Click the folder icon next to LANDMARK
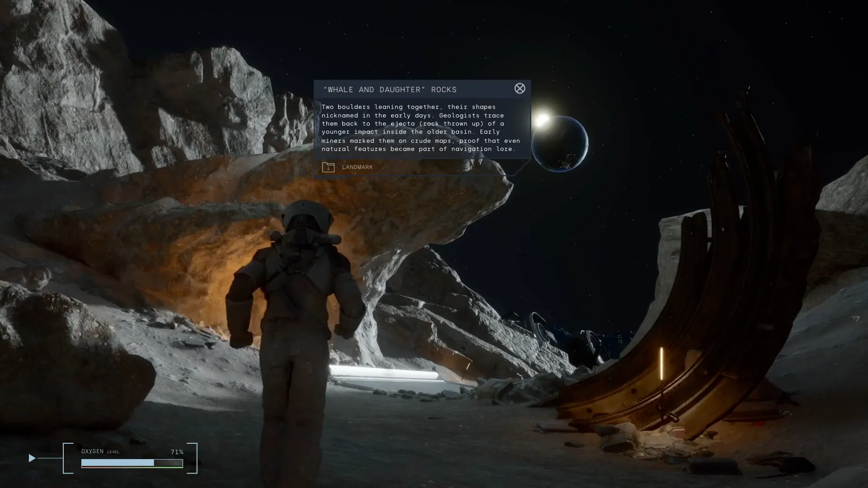868x488 pixels. (x=328, y=167)
